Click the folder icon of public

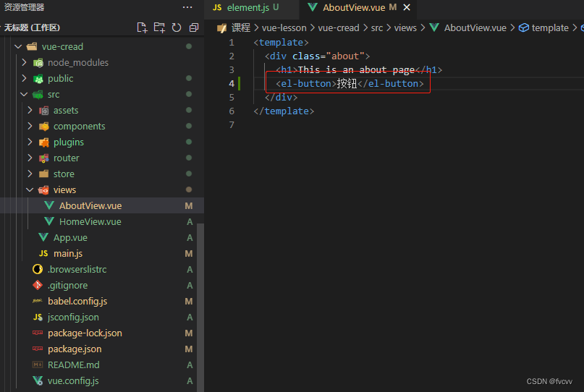click(x=38, y=79)
